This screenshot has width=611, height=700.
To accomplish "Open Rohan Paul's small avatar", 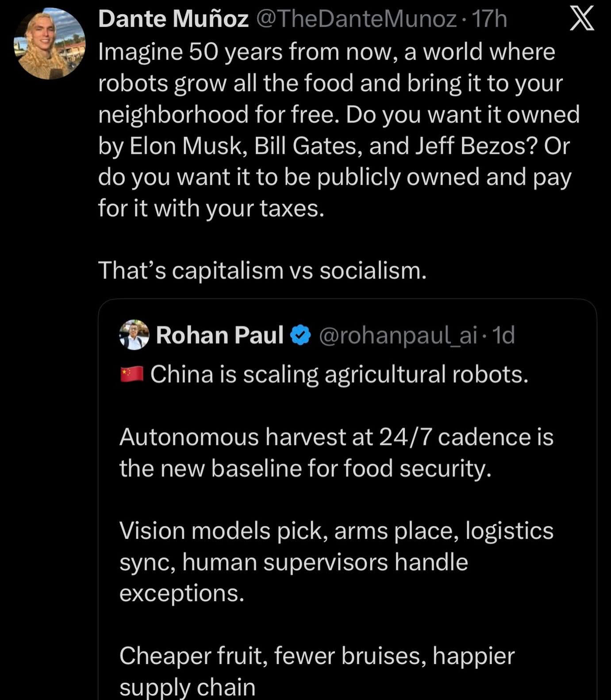I will tap(134, 335).
